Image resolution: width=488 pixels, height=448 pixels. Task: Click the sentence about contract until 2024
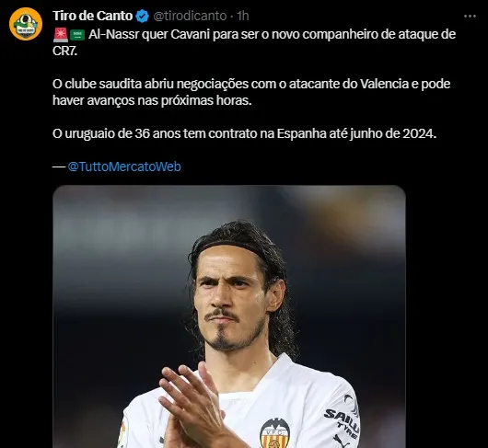coord(245,133)
